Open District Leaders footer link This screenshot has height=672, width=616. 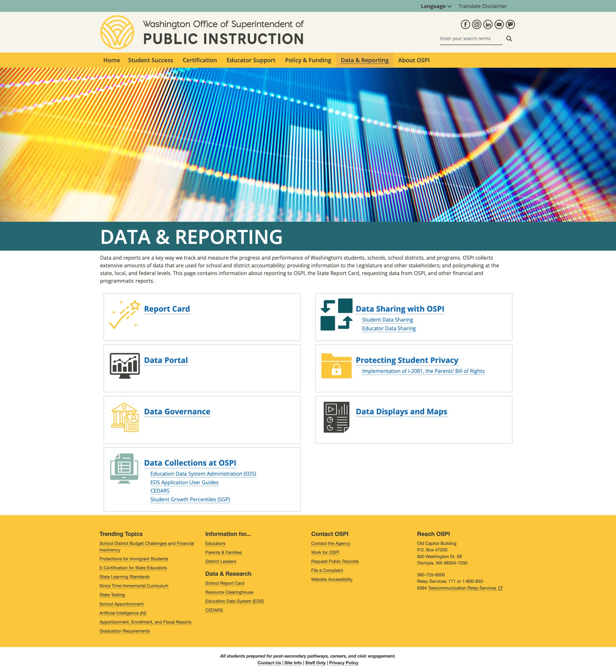pyautogui.click(x=221, y=561)
